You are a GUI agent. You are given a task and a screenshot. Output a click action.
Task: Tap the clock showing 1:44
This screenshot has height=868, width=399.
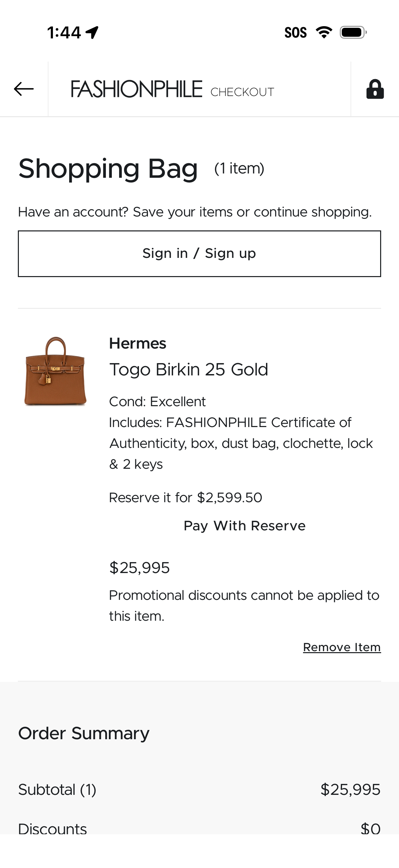tap(64, 32)
